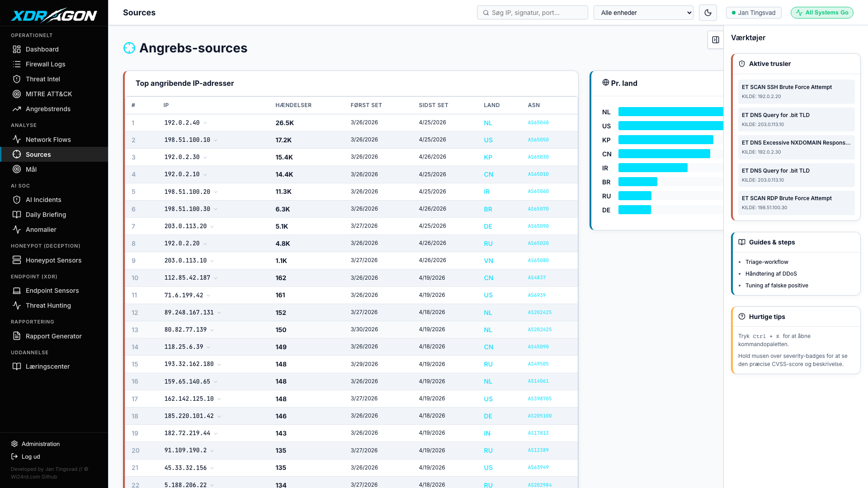Click the Log ud exit icon

coord(14,457)
